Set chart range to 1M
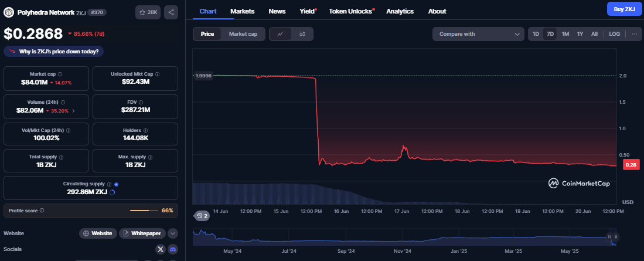 [565, 34]
